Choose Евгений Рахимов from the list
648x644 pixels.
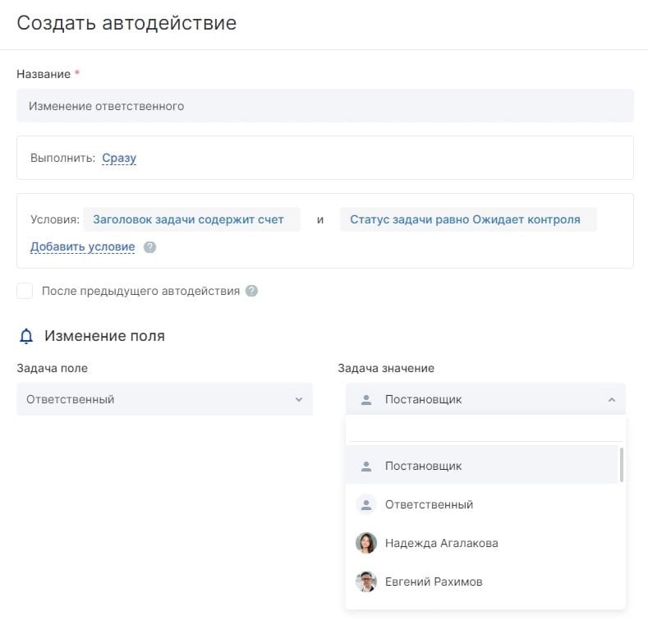[x=434, y=582]
